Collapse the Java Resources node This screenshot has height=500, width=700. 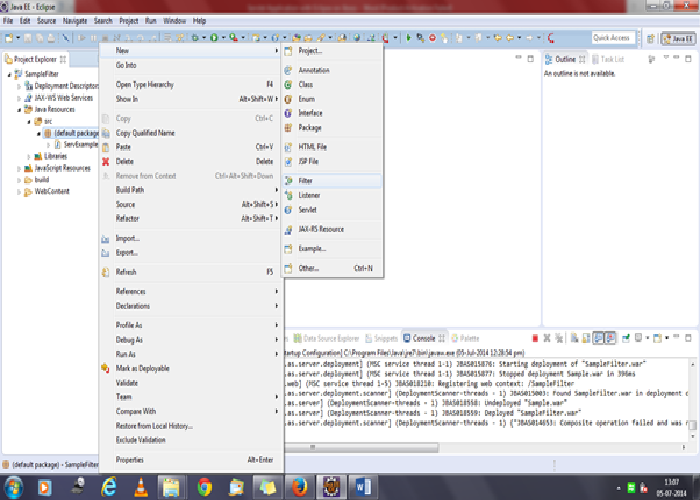19,110
